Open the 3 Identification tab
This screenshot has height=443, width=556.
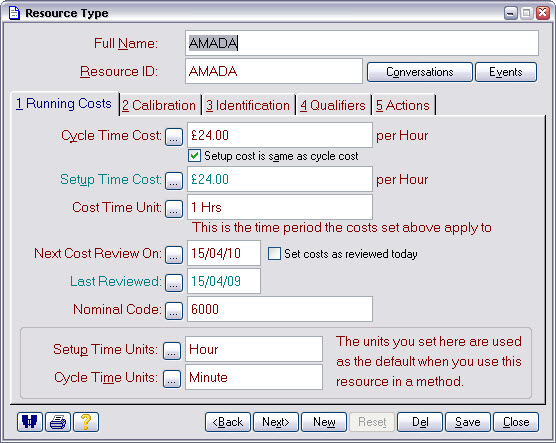[x=248, y=105]
